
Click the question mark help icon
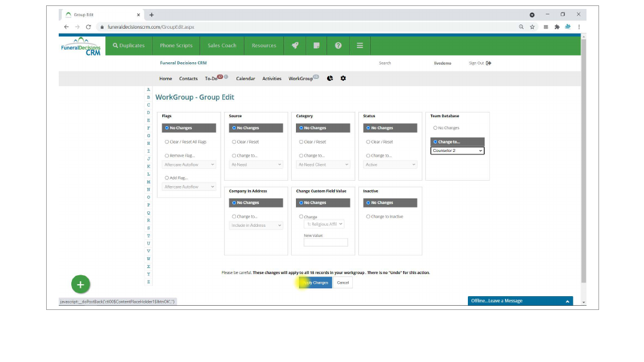pos(338,45)
